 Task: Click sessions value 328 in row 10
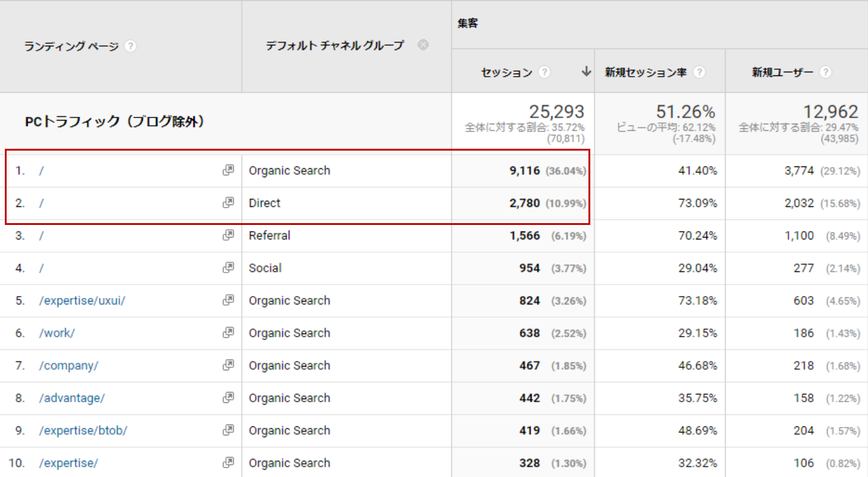click(x=529, y=464)
